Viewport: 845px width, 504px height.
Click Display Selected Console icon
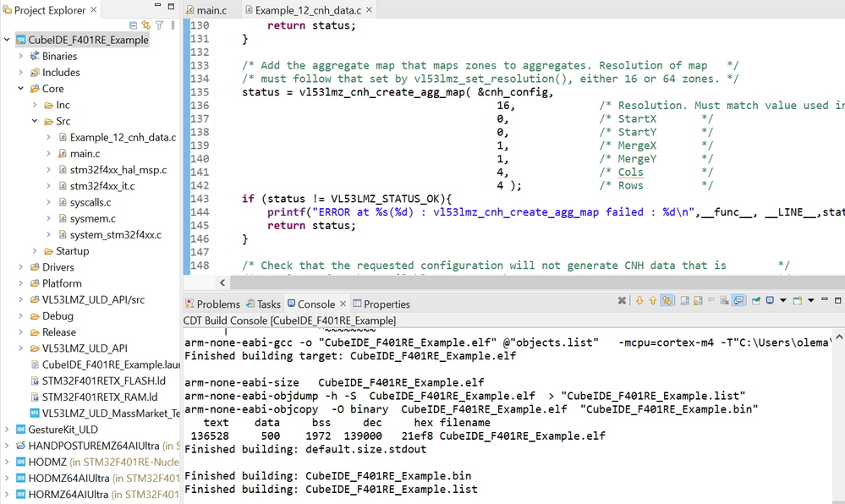(x=770, y=300)
